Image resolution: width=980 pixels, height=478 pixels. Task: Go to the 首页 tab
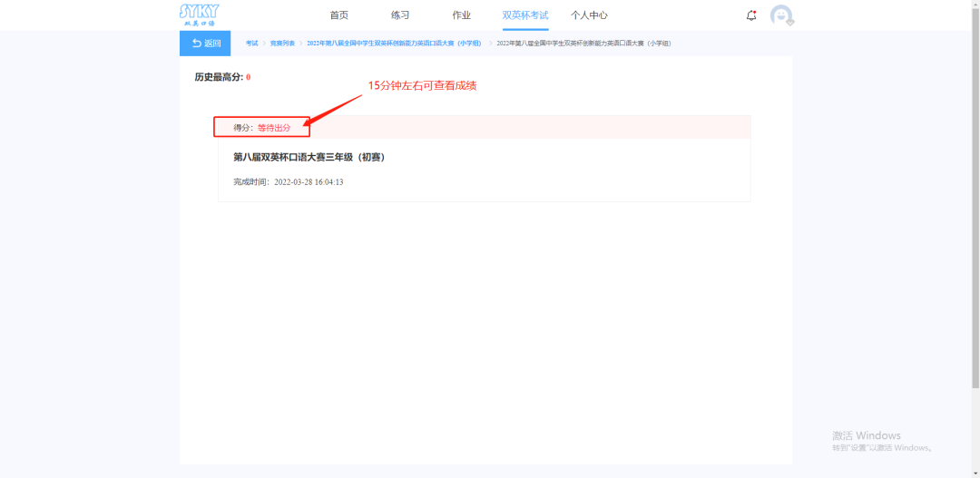click(x=338, y=15)
